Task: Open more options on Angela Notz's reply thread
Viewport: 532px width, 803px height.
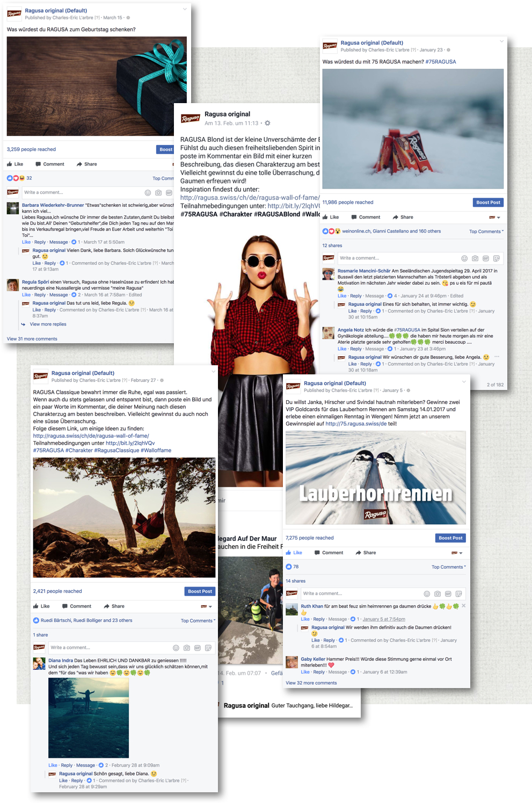Action: [497, 357]
